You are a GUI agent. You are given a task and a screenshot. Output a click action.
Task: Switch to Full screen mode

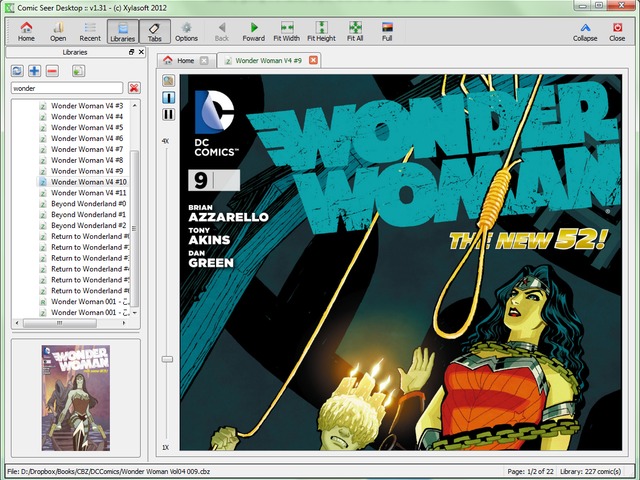387,31
